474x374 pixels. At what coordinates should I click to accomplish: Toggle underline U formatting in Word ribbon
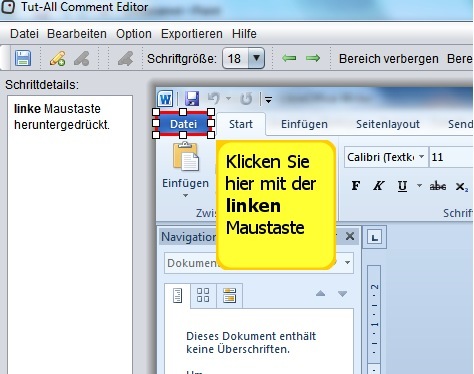click(402, 186)
